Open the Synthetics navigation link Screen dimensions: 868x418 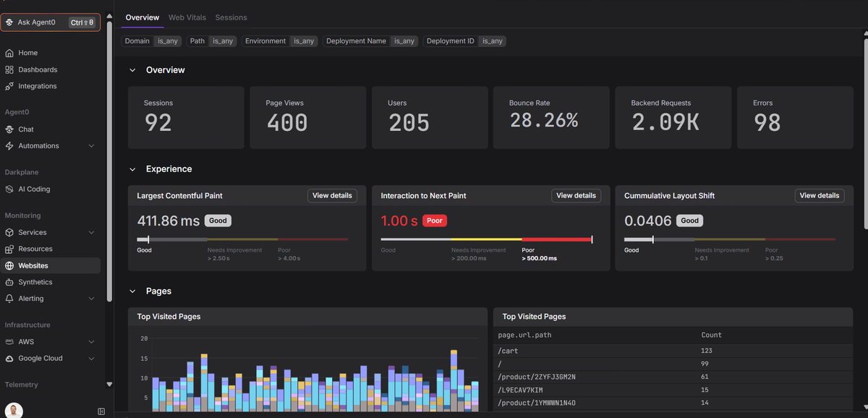point(35,282)
